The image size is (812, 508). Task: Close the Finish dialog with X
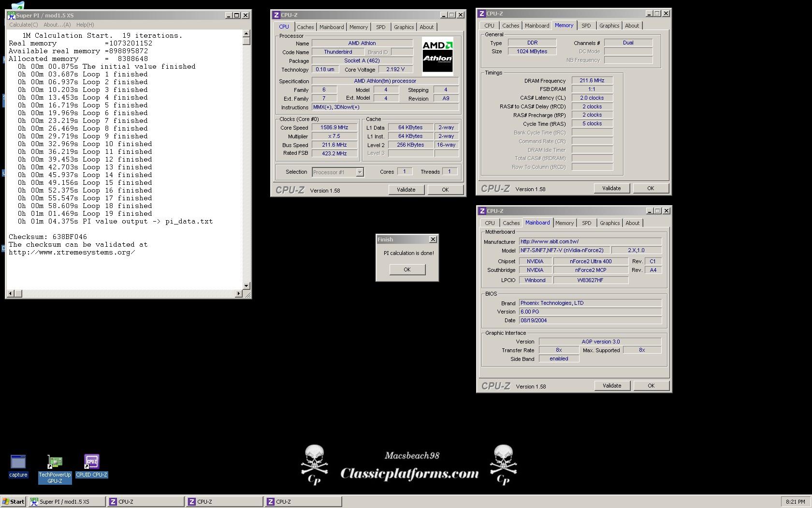[x=433, y=239]
